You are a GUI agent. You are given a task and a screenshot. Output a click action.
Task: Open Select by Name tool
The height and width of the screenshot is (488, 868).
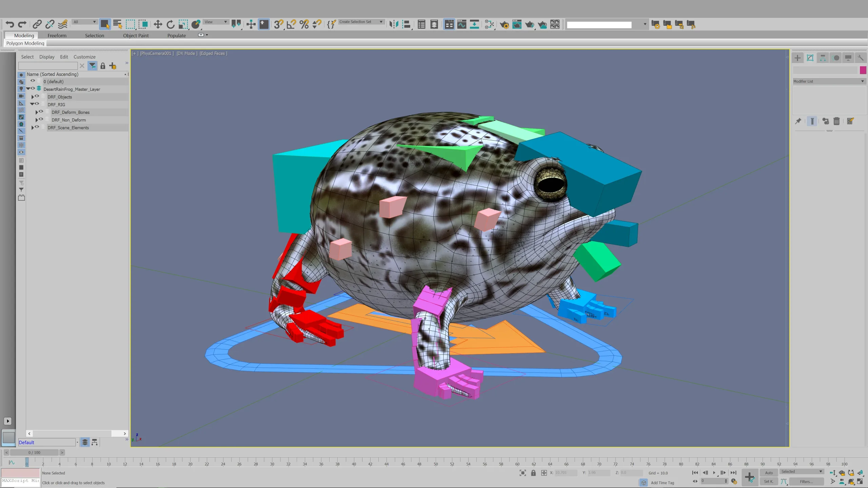pos(118,24)
